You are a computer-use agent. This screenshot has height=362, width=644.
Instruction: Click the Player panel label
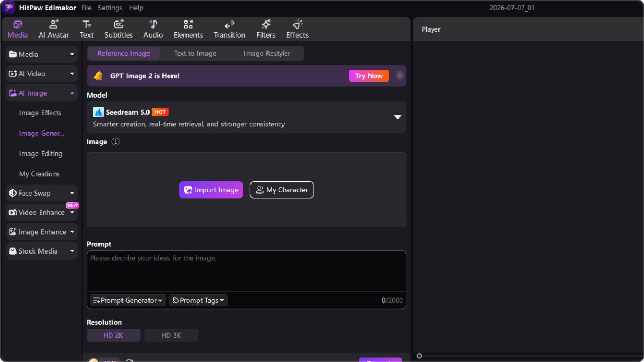[x=431, y=29]
